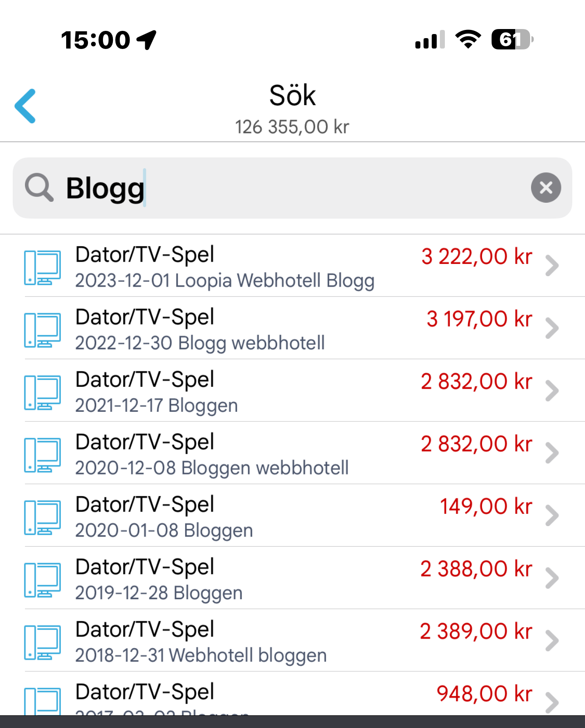Open computer icon for Loopia Webhotell Blogg
The width and height of the screenshot is (585, 728).
tap(42, 267)
